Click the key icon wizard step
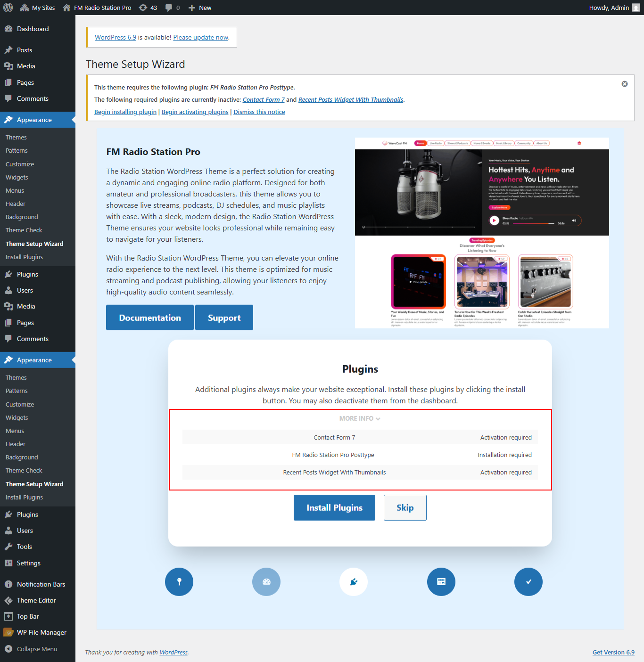This screenshot has height=662, width=644. 179,582
